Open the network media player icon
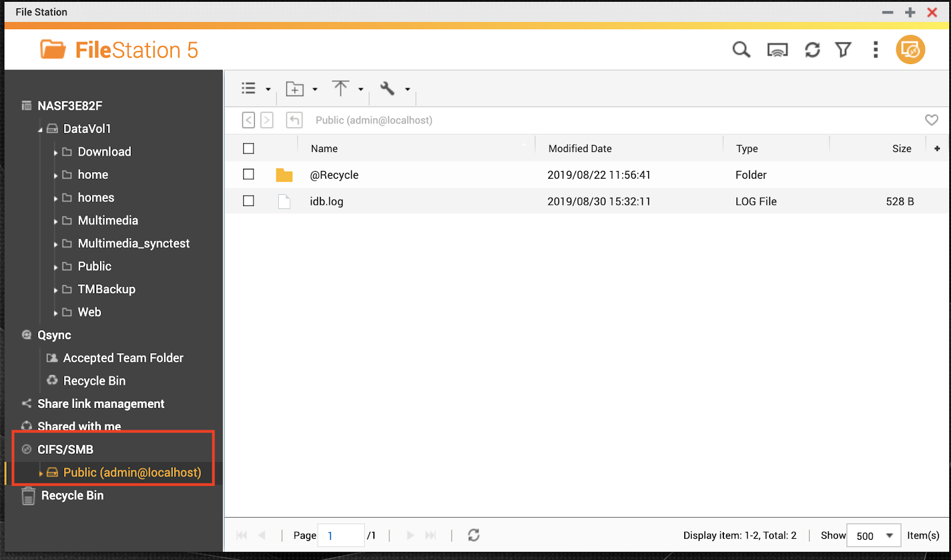 (777, 50)
